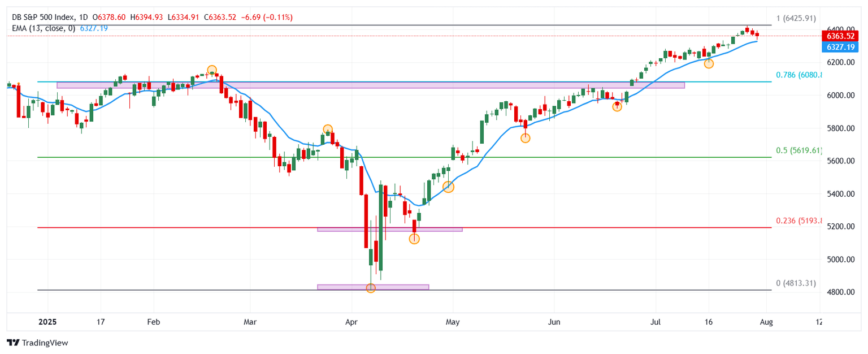This screenshot has width=868, height=354.
Task: Click the orange circle below the late-May candle
Action: [x=526, y=138]
